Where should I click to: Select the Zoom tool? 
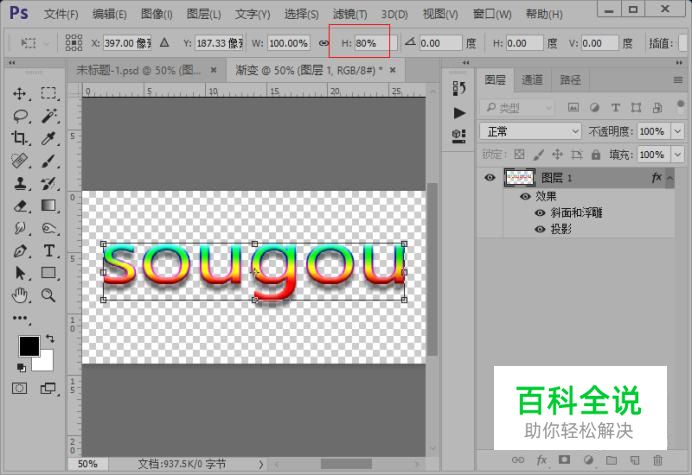pyautogui.click(x=49, y=295)
